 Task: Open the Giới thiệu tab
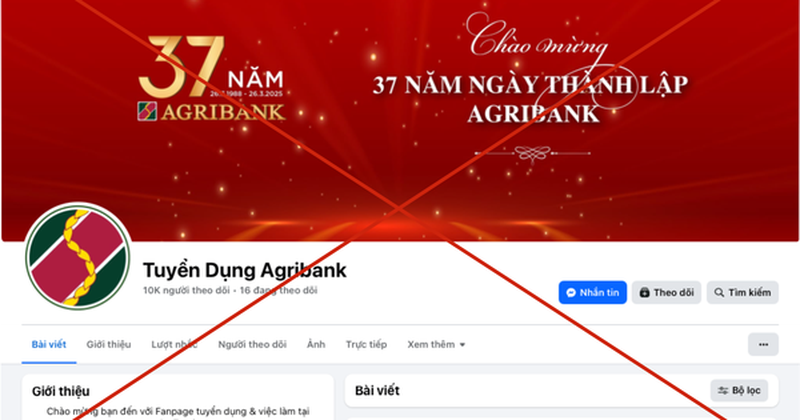(109, 344)
